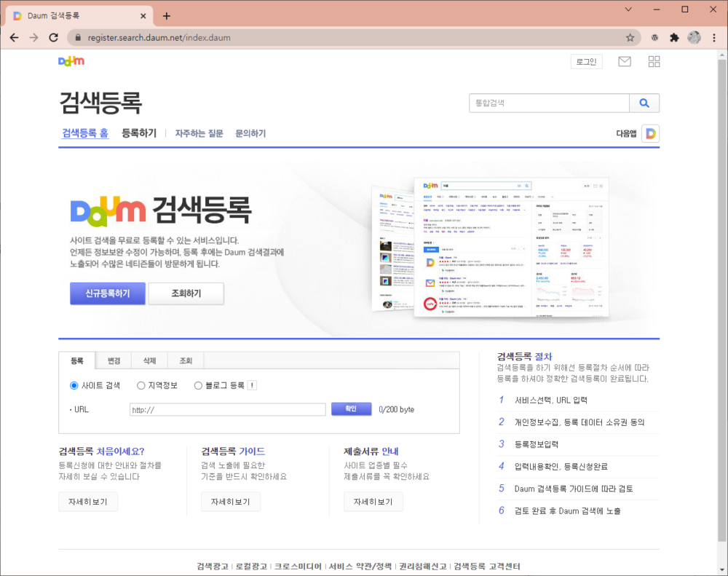Click the URL input field
The width and height of the screenshot is (728, 576).
point(227,409)
